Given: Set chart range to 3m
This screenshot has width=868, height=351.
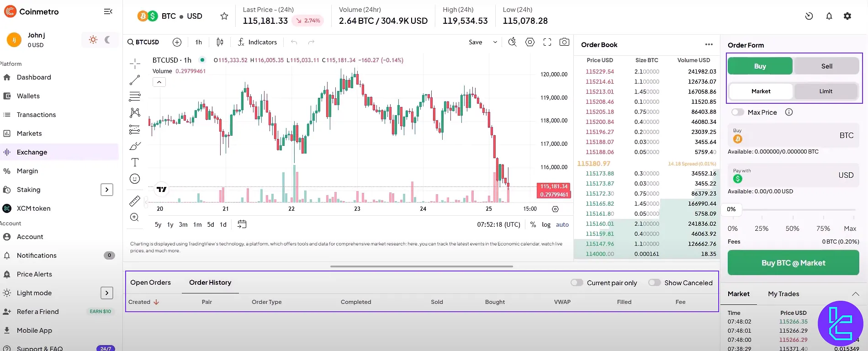Looking at the screenshot, I should [183, 224].
